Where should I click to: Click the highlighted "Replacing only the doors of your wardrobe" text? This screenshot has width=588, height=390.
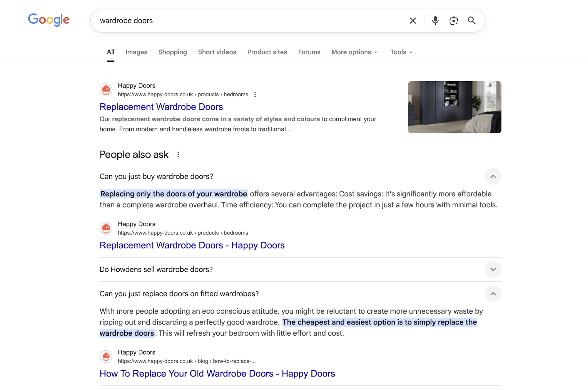(174, 194)
